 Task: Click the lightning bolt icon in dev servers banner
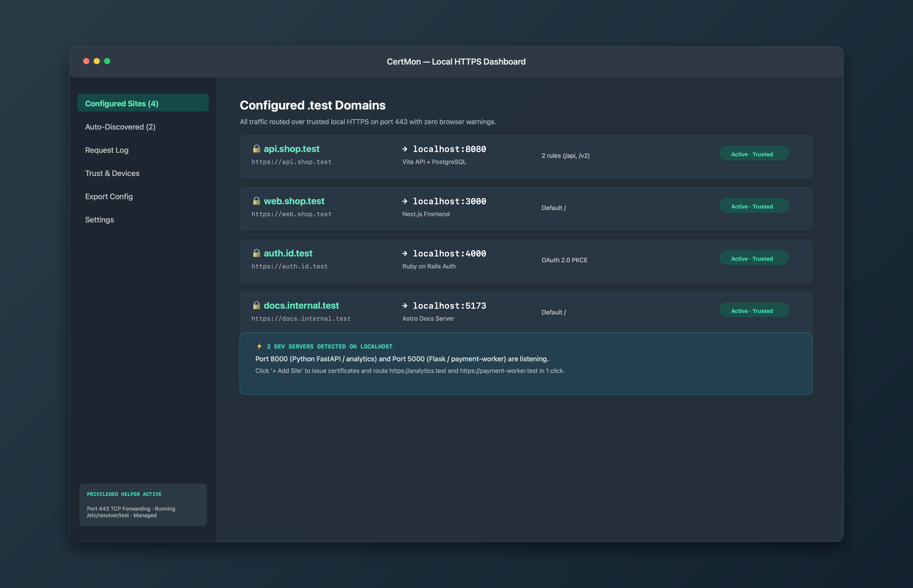(x=259, y=346)
